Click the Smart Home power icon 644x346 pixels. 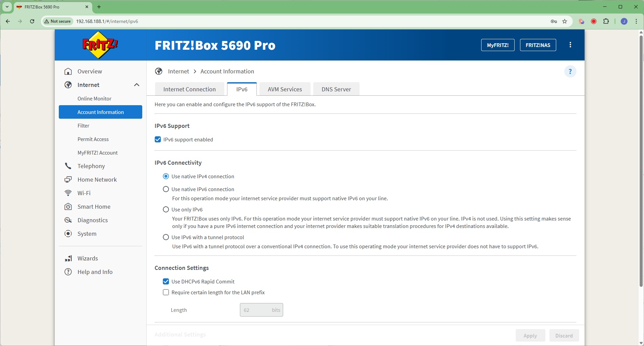(68, 207)
